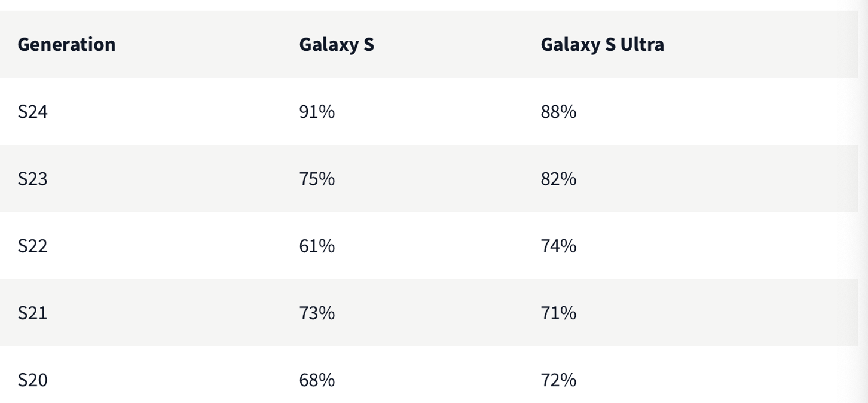Image resolution: width=868 pixels, height=403 pixels.
Task: Pick the 88% Galaxy S Ultra cell
Action: [x=558, y=112]
